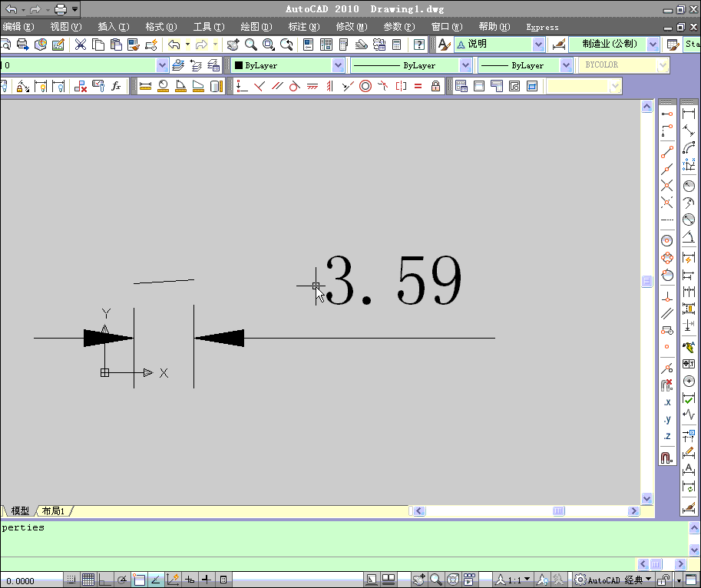Toggle Polar Tracking in status bar
Image resolution: width=701 pixels, height=588 pixels.
[x=121, y=580]
